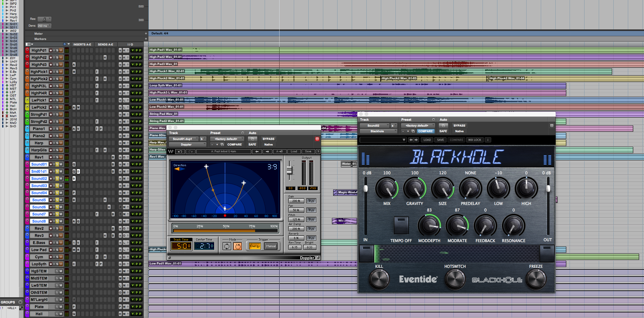Image resolution: width=644 pixels, height=318 pixels.
Task: Open Blackhole automation enable window
Action: [443, 126]
